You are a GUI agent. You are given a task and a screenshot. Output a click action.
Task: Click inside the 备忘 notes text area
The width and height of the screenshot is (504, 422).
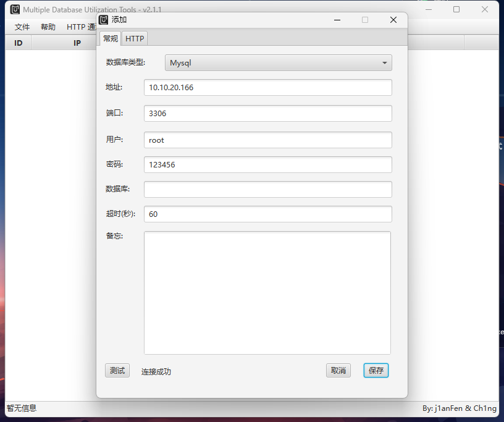tap(267, 293)
